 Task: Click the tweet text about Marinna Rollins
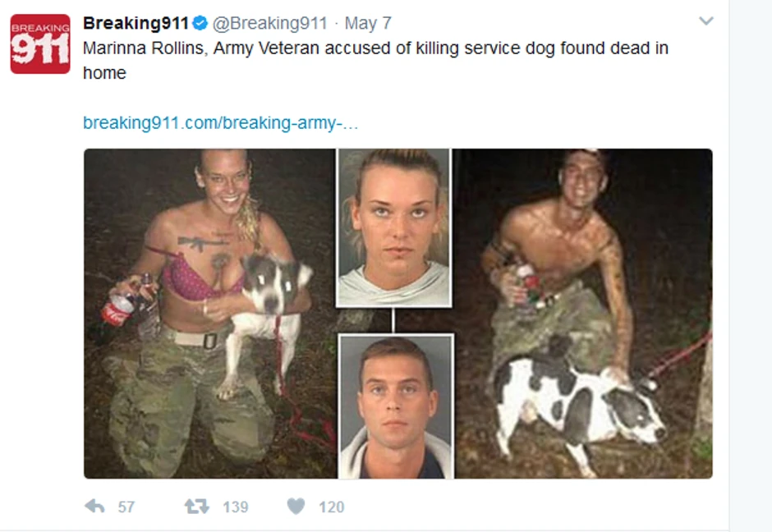(x=375, y=60)
